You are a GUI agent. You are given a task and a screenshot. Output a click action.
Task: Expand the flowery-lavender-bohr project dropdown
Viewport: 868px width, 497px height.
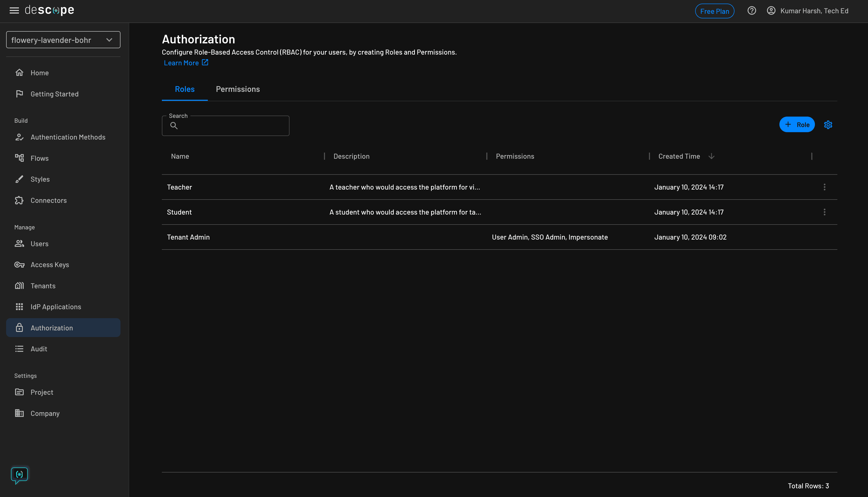click(x=63, y=40)
